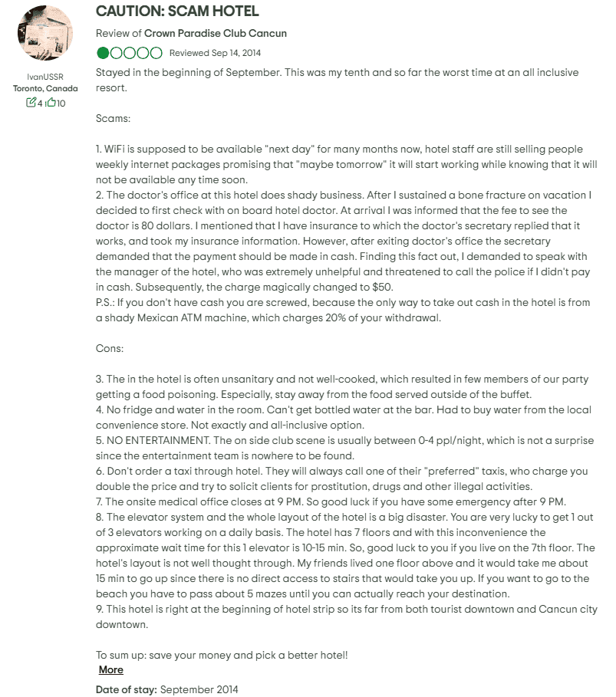Click the helpful votes count 10
Viewport: 616px width, 697px height.
(61, 104)
